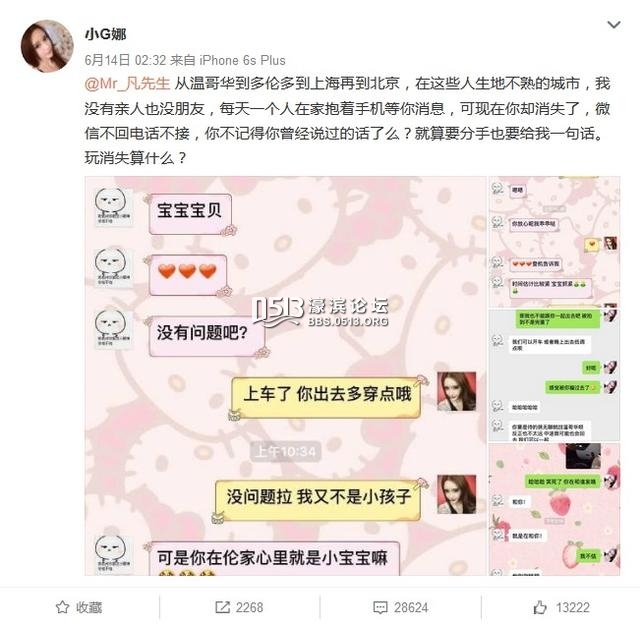This screenshot has height=626, width=640.
Task: Select the 没有问题吧? message bubble
Action: 207,336
